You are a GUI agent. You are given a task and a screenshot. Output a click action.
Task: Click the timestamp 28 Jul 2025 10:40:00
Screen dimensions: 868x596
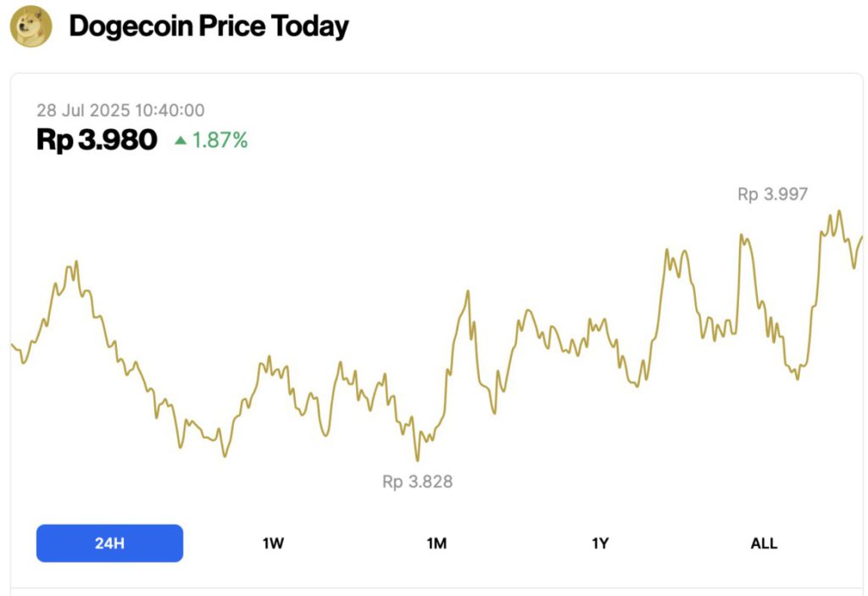121,110
